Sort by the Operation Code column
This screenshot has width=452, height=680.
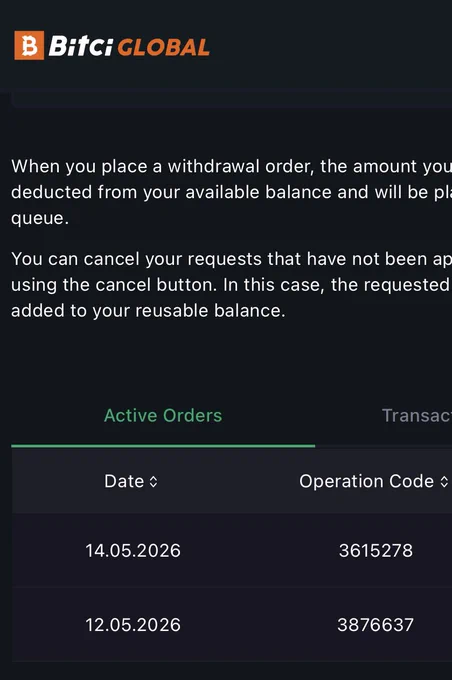pyautogui.click(x=373, y=481)
